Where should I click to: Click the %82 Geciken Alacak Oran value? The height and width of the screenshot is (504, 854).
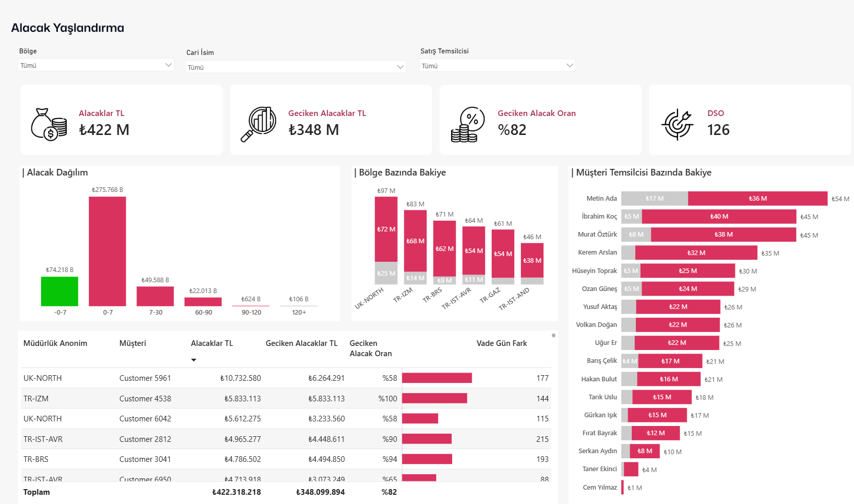pos(512,130)
